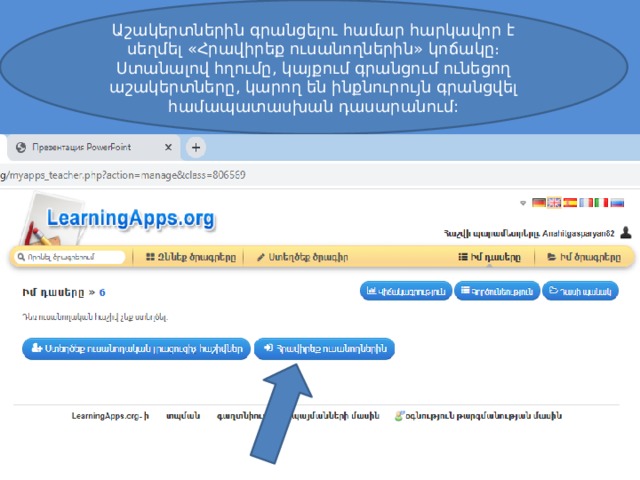Screen dimensions: 640x480
Task: Click Իմ դասերը breadcrumb heading
Action: coord(53,292)
